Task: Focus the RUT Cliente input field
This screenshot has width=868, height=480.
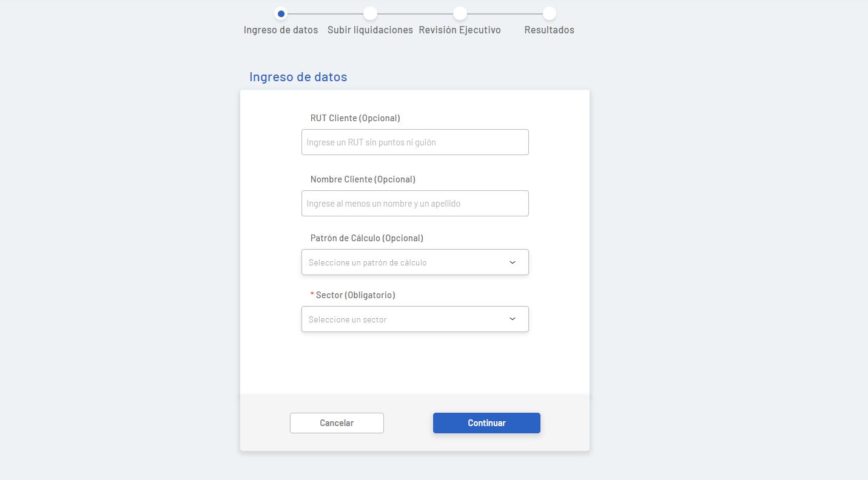Action: point(415,142)
